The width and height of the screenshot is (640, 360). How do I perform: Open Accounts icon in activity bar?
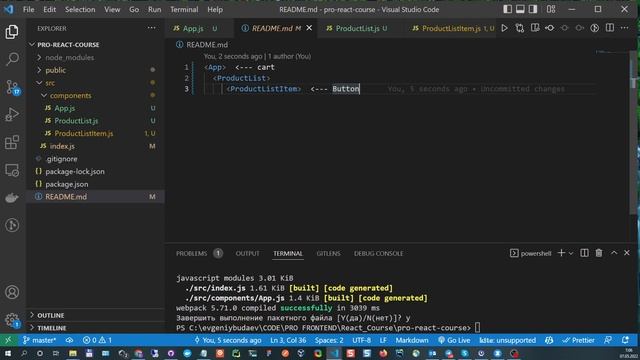coord(12,292)
